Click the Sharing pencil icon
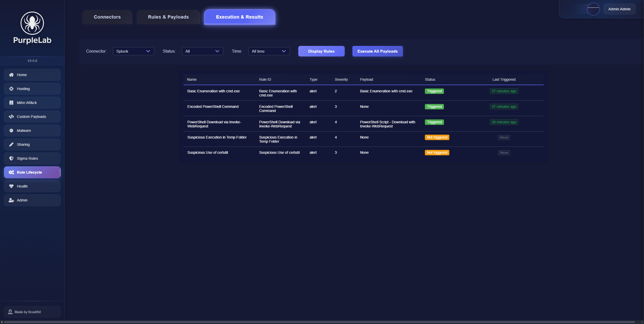This screenshot has width=644, height=324. [11, 144]
